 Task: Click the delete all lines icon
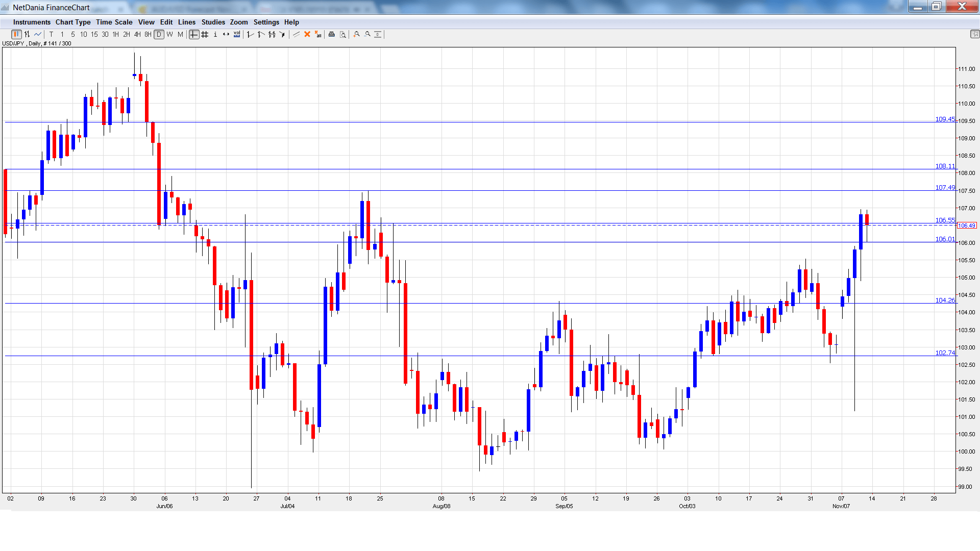click(x=318, y=34)
